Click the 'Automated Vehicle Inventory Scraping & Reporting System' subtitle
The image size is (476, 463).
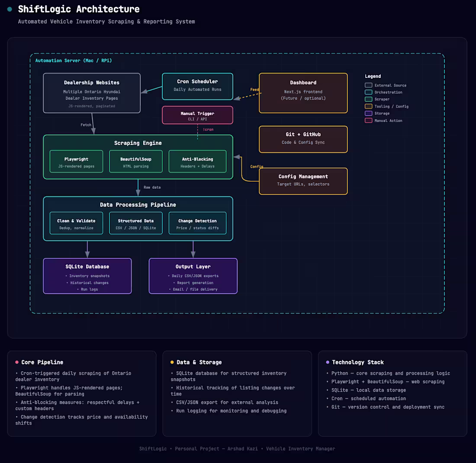point(106,22)
